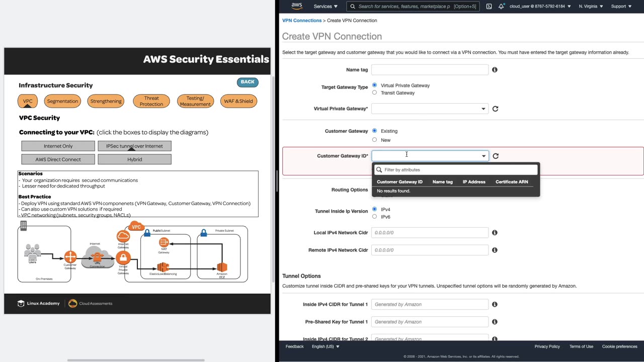Screen dimensions: 644x362
Task: Open the Feedback link in footer
Action: (x=294, y=346)
